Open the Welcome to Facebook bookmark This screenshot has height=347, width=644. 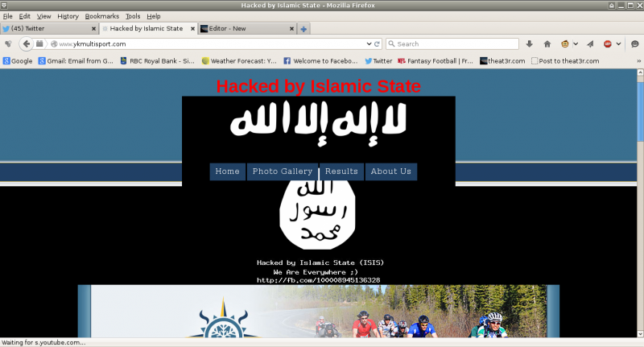point(320,60)
